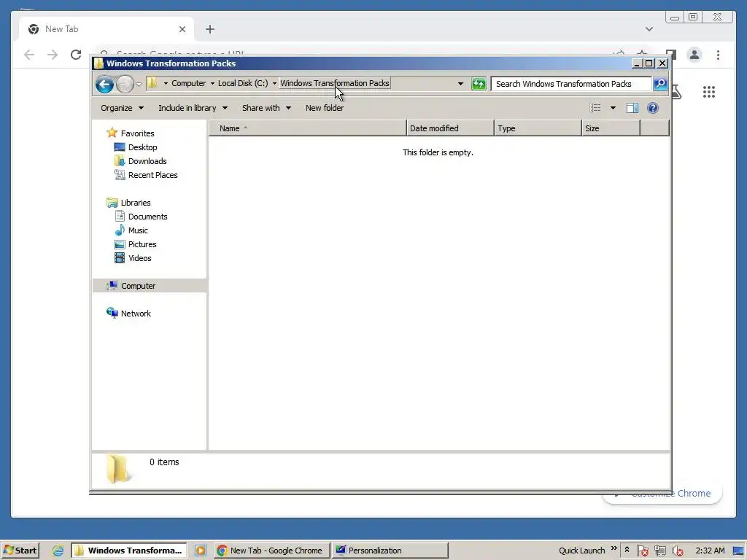
Task: Open the address bar previous locations dropdown
Action: pyautogui.click(x=460, y=84)
